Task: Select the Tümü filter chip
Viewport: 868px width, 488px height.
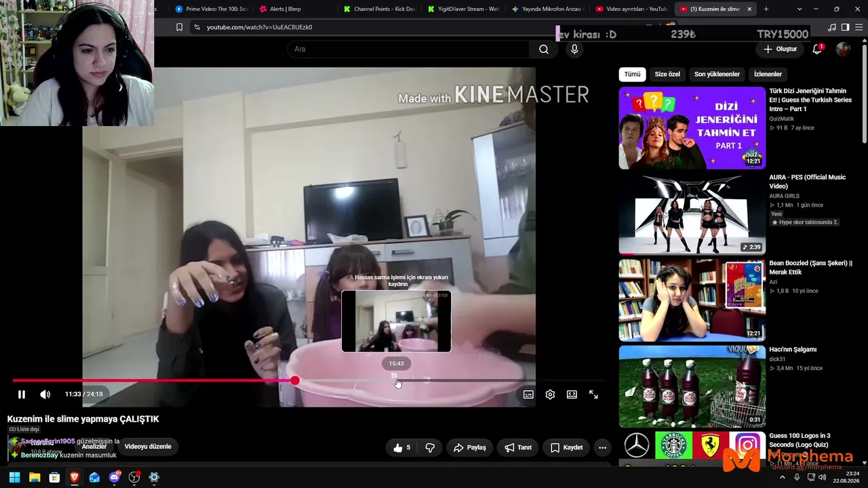Action: pos(632,74)
